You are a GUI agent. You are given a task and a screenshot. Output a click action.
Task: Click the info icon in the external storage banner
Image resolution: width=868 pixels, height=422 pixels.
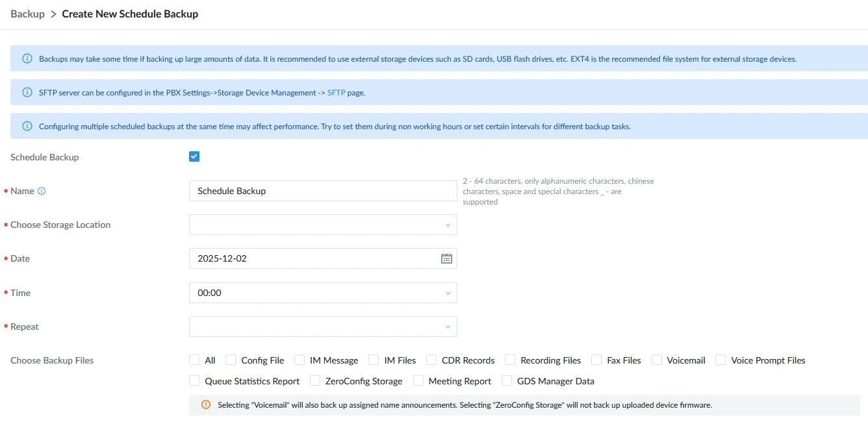coord(27,58)
